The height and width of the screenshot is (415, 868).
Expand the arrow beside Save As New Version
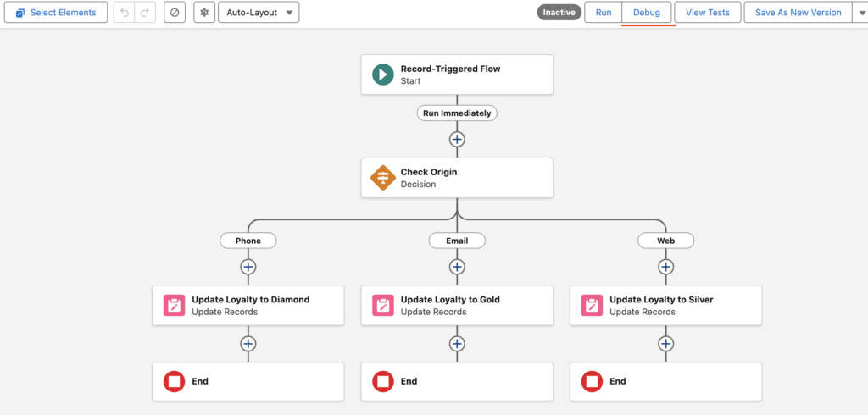point(860,12)
